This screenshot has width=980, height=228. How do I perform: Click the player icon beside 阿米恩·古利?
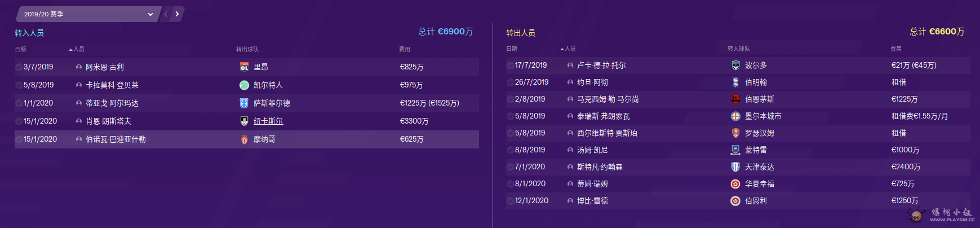[79, 67]
